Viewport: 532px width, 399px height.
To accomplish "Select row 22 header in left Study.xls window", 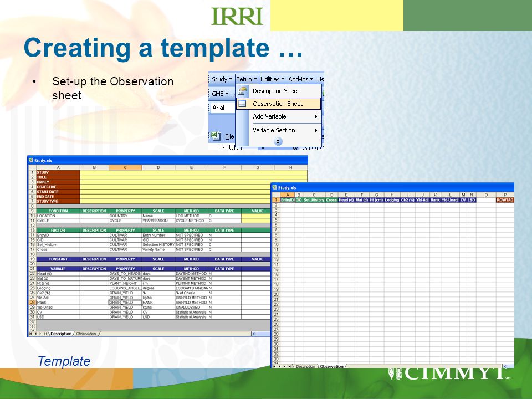I will [32, 273].
